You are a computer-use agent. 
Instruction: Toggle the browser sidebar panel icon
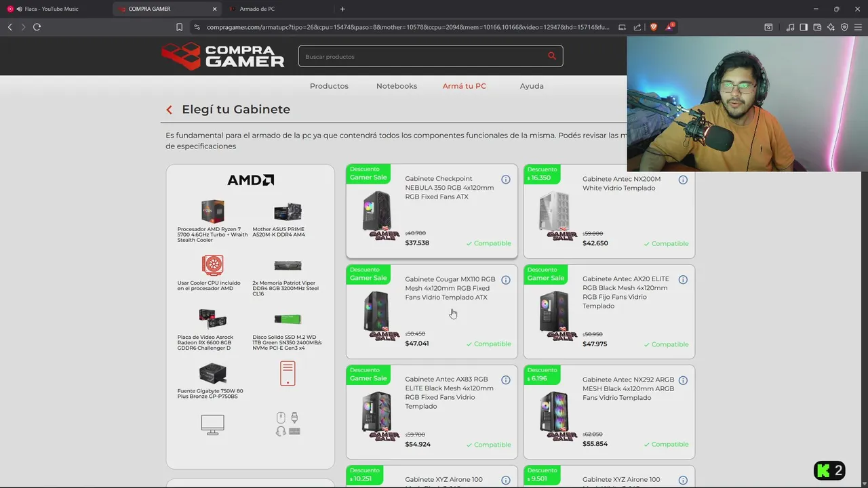(804, 27)
